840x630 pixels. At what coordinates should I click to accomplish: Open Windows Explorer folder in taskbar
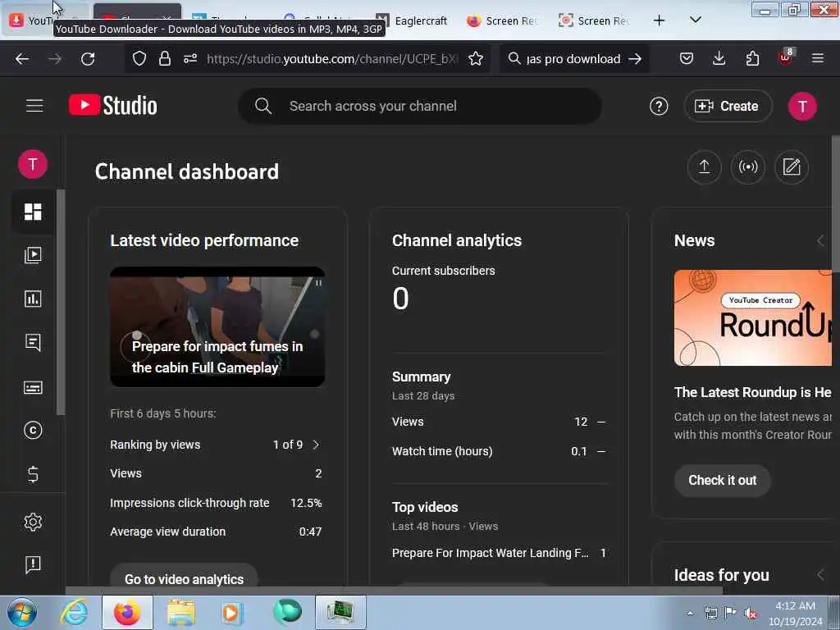pyautogui.click(x=180, y=612)
